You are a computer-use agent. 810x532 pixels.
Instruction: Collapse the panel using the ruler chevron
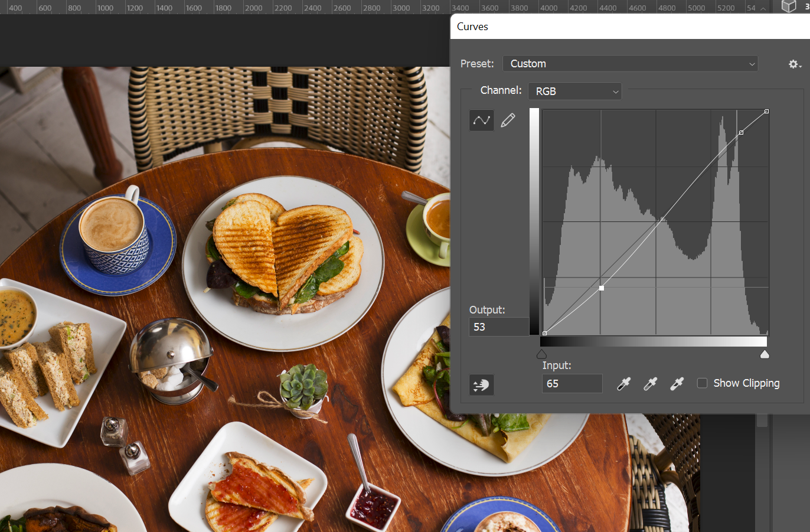[763, 8]
